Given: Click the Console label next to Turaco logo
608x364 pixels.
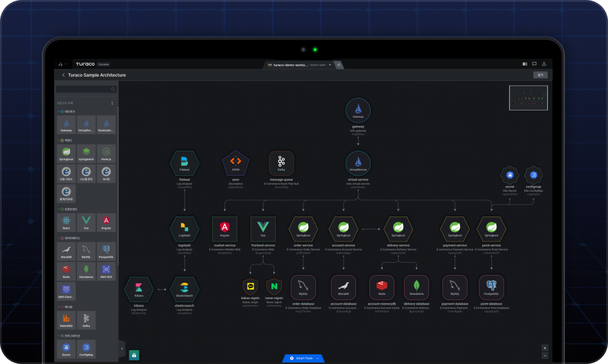Looking at the screenshot, I should [104, 64].
